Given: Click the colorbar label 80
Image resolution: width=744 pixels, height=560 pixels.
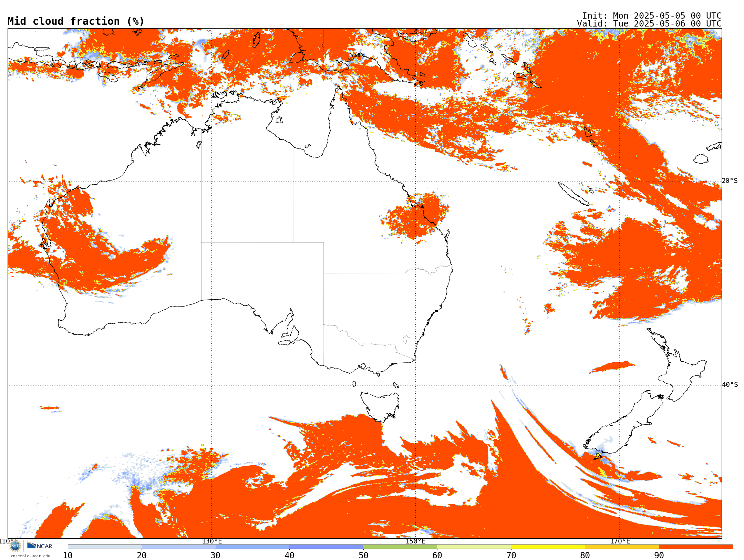Looking at the screenshot, I should (x=585, y=555).
